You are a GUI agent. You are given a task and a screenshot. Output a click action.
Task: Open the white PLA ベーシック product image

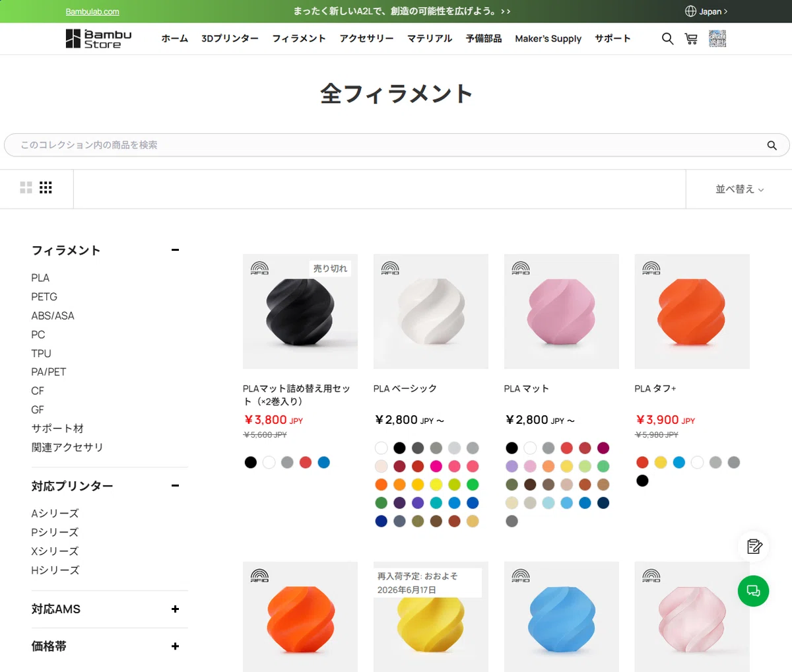(x=431, y=312)
